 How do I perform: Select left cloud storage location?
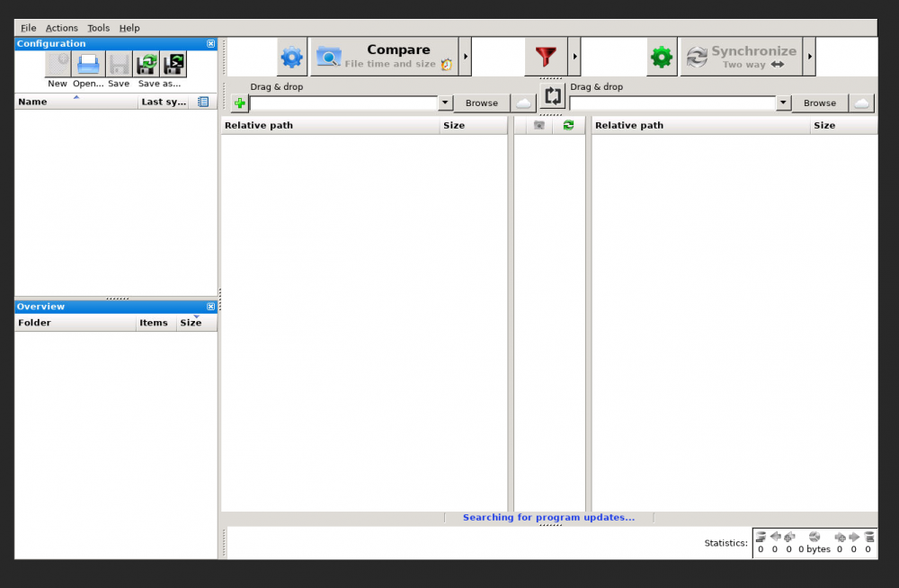(x=523, y=103)
